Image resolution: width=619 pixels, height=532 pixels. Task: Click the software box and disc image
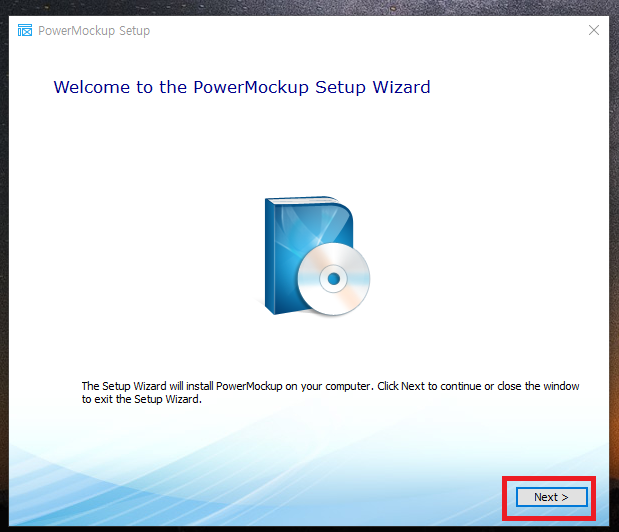click(x=317, y=256)
